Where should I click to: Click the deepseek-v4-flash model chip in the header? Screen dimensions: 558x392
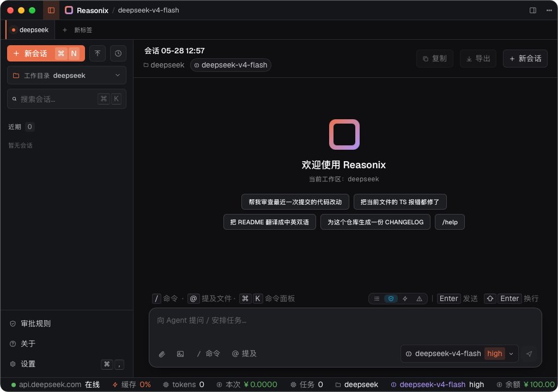click(231, 65)
